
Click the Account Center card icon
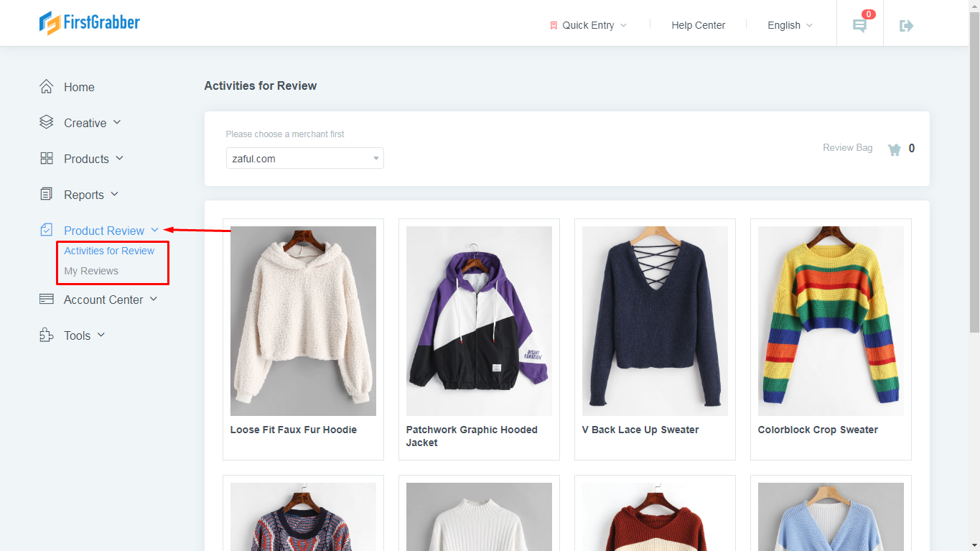(x=47, y=299)
